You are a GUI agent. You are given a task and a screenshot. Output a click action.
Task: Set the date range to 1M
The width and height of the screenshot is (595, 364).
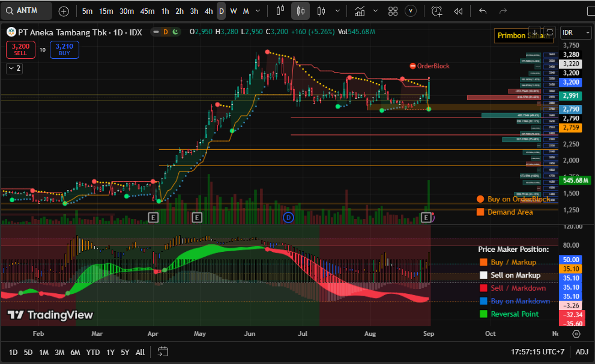coord(44,352)
